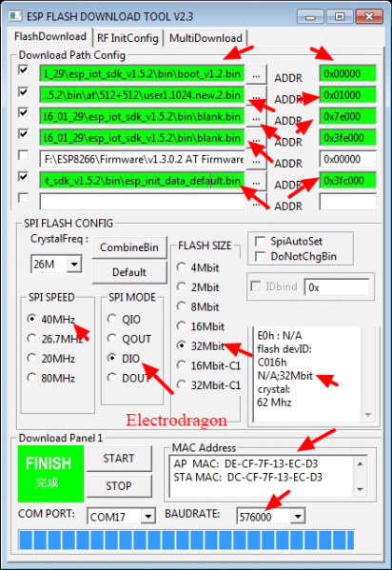Image resolution: width=392 pixels, height=570 pixels.
Task: Enable the v1.3.0.2 AT Firmware row checkbox
Action: pyautogui.click(x=23, y=155)
